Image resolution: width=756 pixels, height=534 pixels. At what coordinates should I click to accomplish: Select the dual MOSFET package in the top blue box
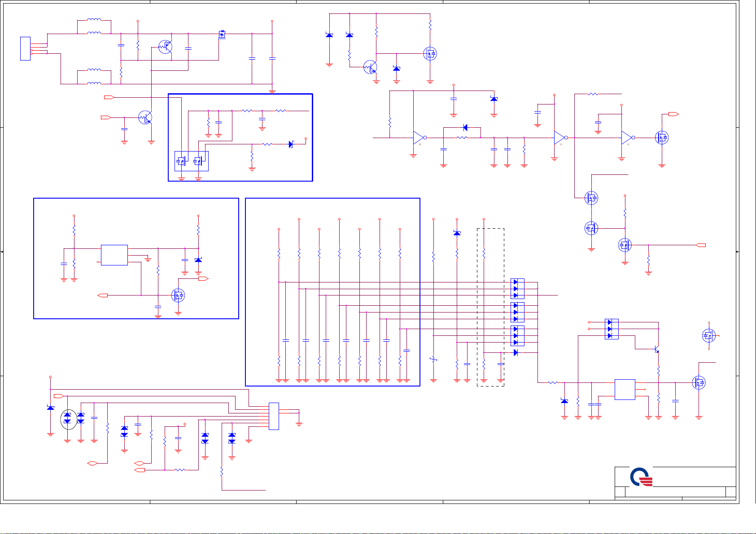tap(191, 161)
